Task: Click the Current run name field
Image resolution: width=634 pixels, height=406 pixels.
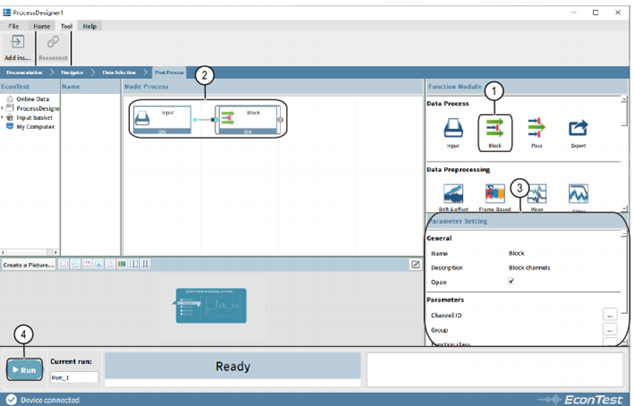Action: click(x=74, y=377)
